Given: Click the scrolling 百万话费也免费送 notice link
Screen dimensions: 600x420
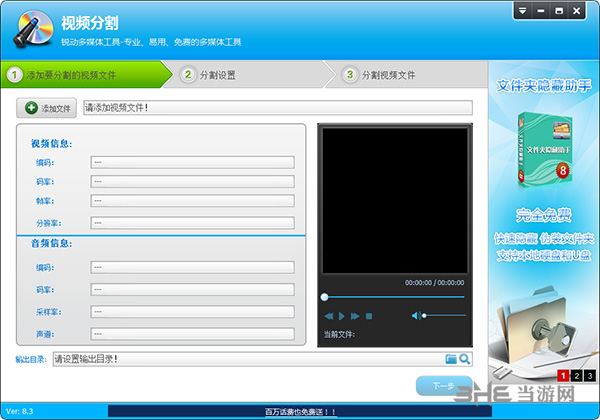Looking at the screenshot, I should pos(300,412).
